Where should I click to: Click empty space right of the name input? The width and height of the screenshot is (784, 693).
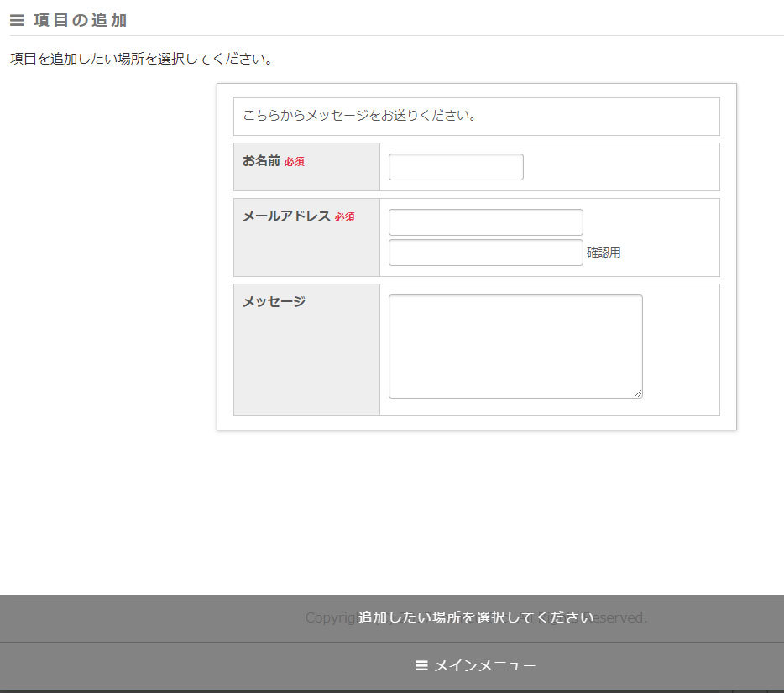621,167
